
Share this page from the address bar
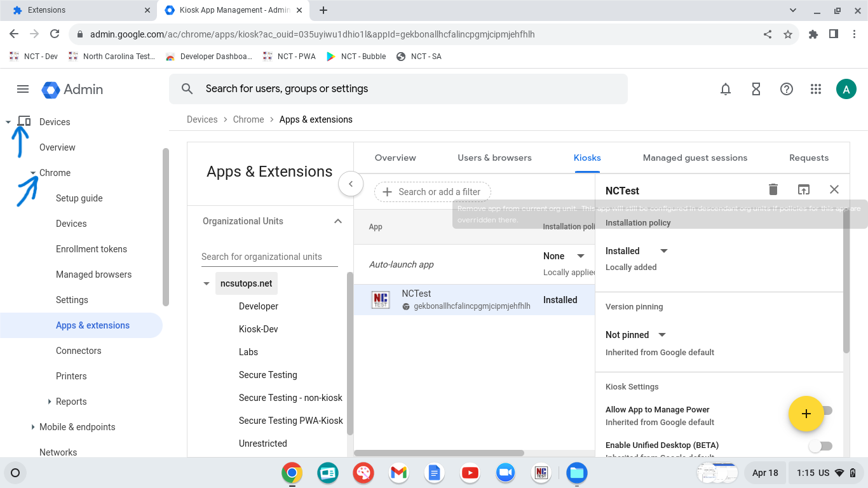[768, 34]
